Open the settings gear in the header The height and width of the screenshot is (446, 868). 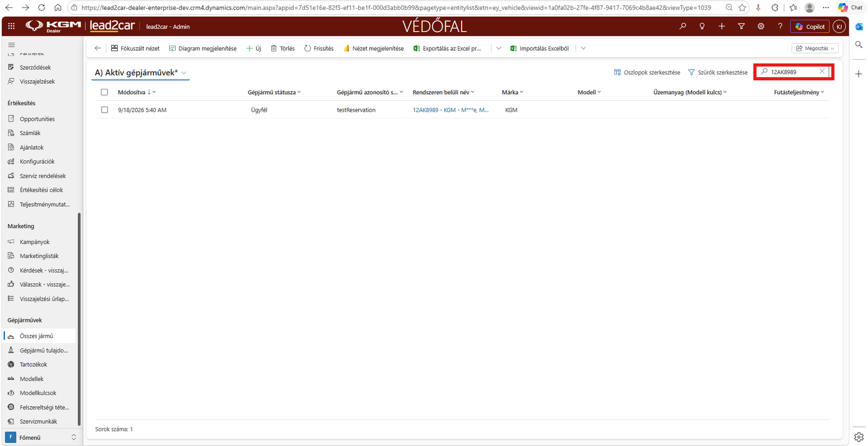pos(761,26)
